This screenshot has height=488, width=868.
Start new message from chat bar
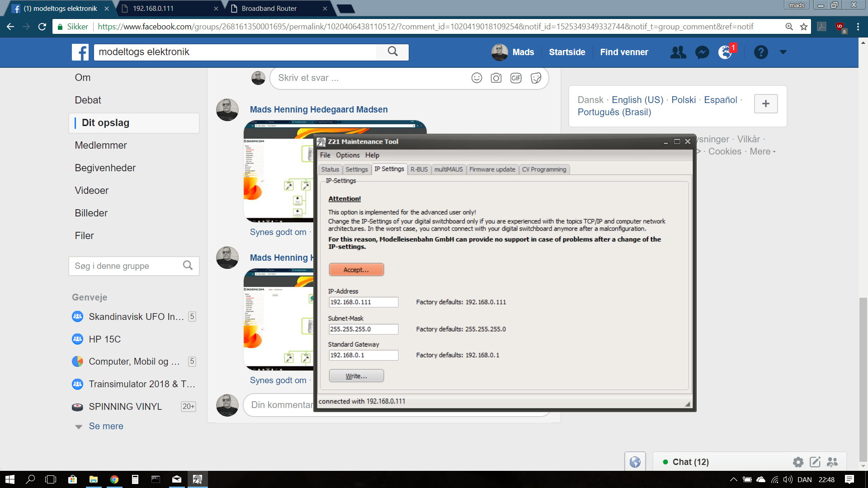815,462
